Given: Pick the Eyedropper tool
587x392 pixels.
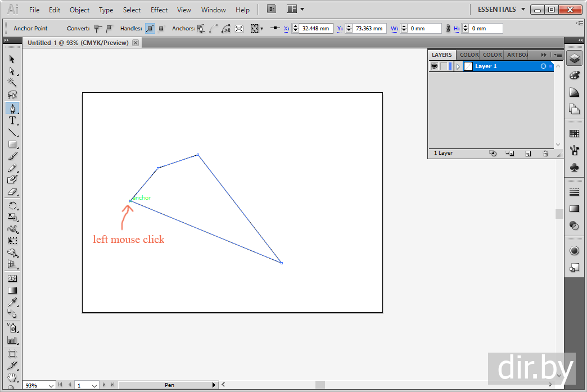Looking at the screenshot, I should 12,303.
